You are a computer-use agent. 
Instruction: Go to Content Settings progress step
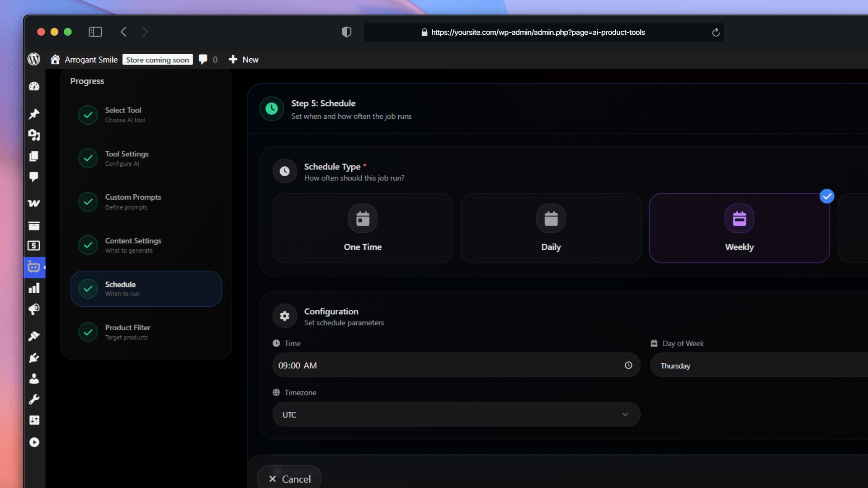133,245
